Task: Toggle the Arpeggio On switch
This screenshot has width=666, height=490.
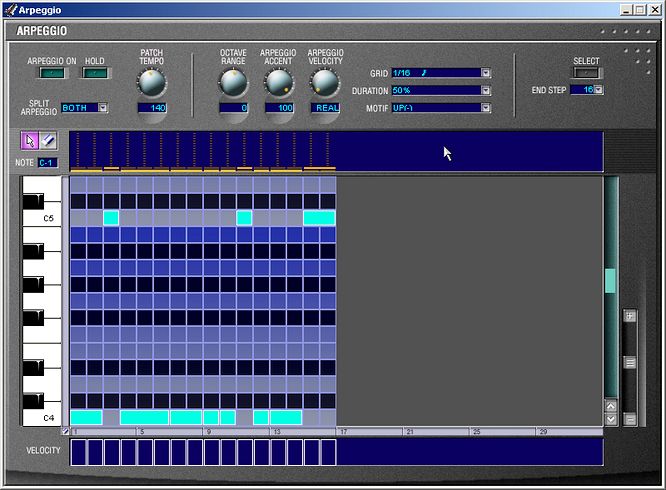Action: coord(52,73)
